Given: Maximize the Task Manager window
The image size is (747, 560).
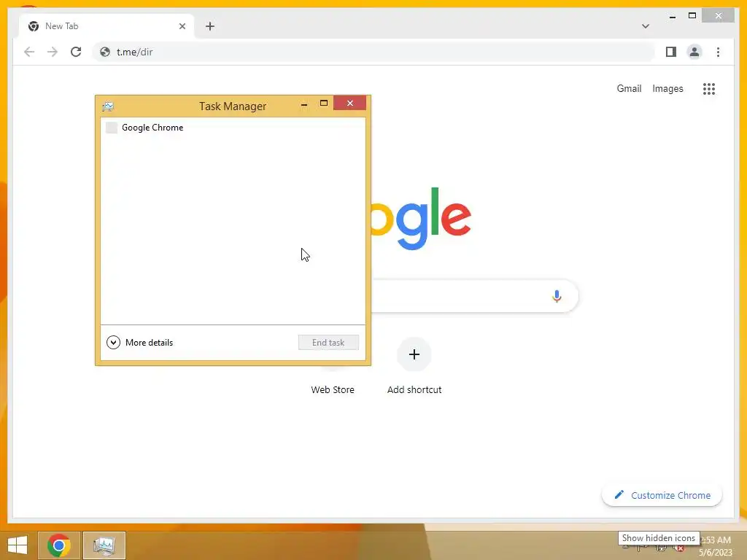Looking at the screenshot, I should (324, 104).
